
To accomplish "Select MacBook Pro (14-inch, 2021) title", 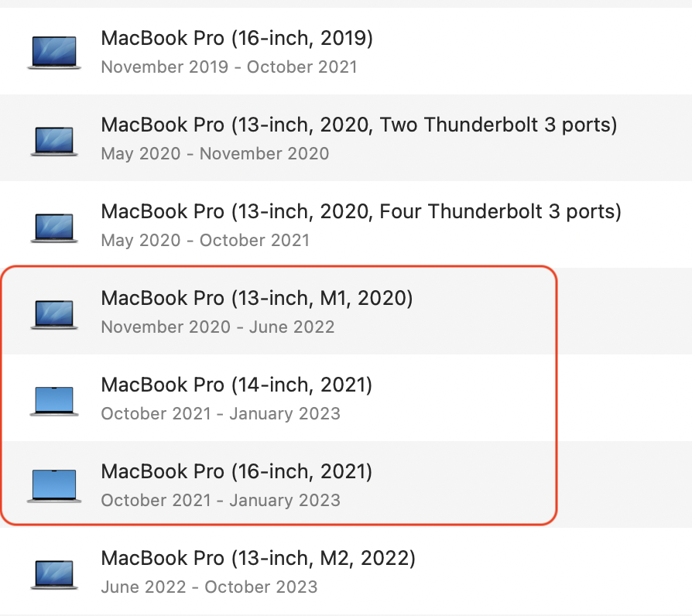I will 237,385.
